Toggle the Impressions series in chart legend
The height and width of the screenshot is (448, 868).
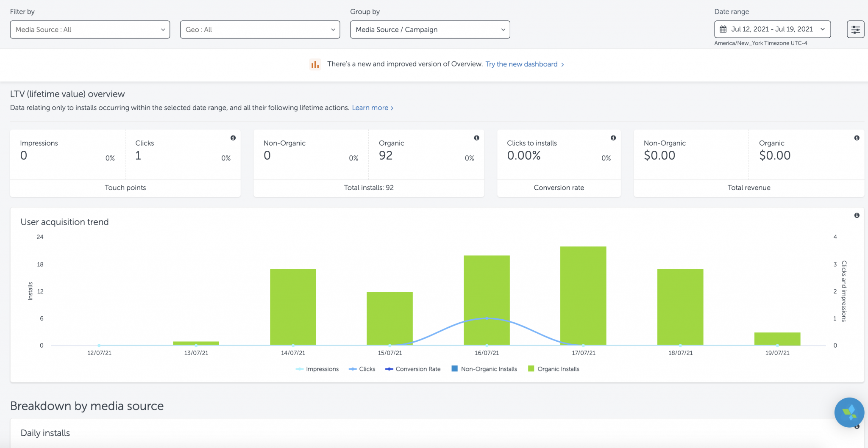pyautogui.click(x=317, y=369)
